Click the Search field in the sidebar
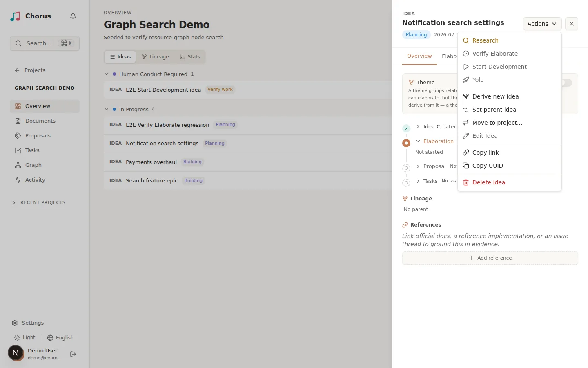Viewport: 588px width, 368px height. [x=45, y=43]
